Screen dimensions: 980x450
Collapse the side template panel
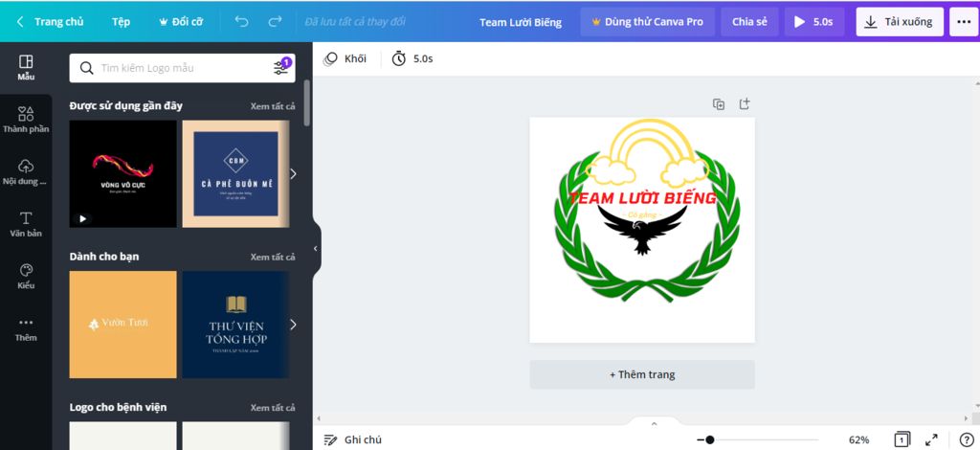(316, 249)
